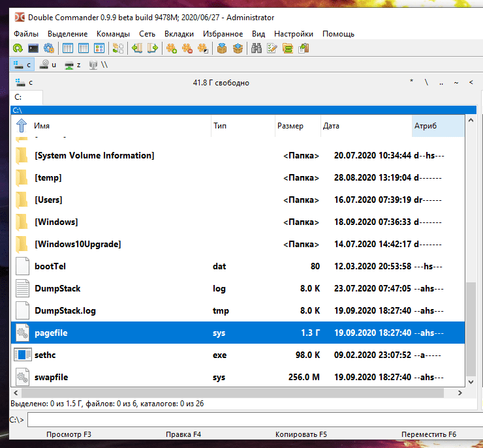The height and width of the screenshot is (448, 483).
Task: Open options via blue gear icon
Action: pos(49,48)
